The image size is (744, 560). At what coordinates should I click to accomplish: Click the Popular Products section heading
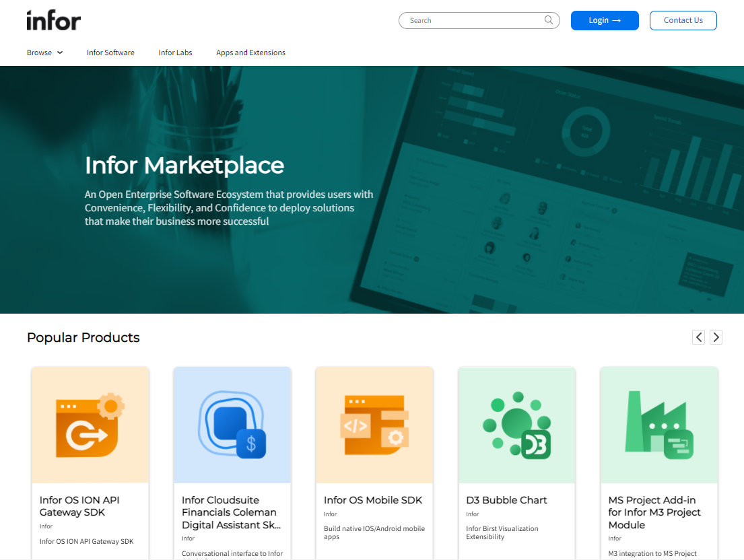point(83,337)
